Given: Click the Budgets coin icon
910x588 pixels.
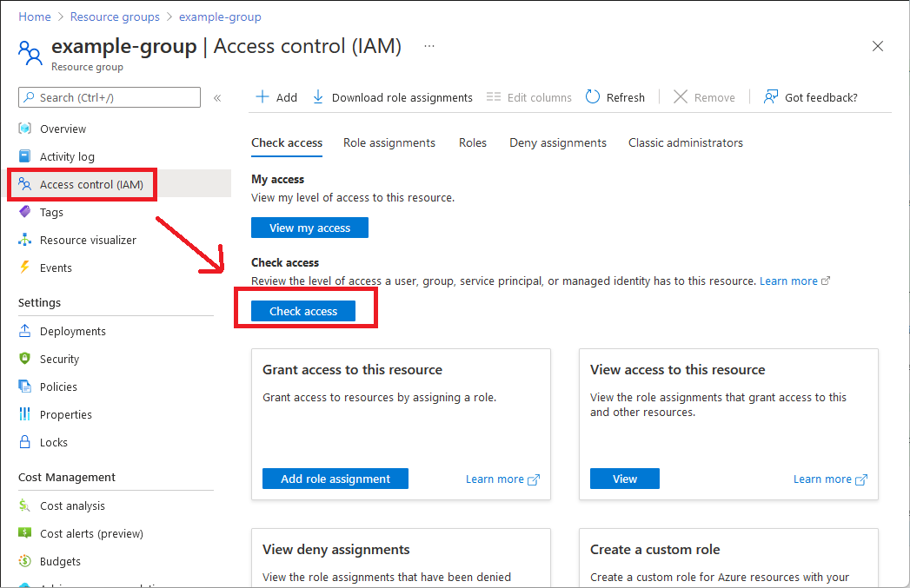Looking at the screenshot, I should click(25, 561).
